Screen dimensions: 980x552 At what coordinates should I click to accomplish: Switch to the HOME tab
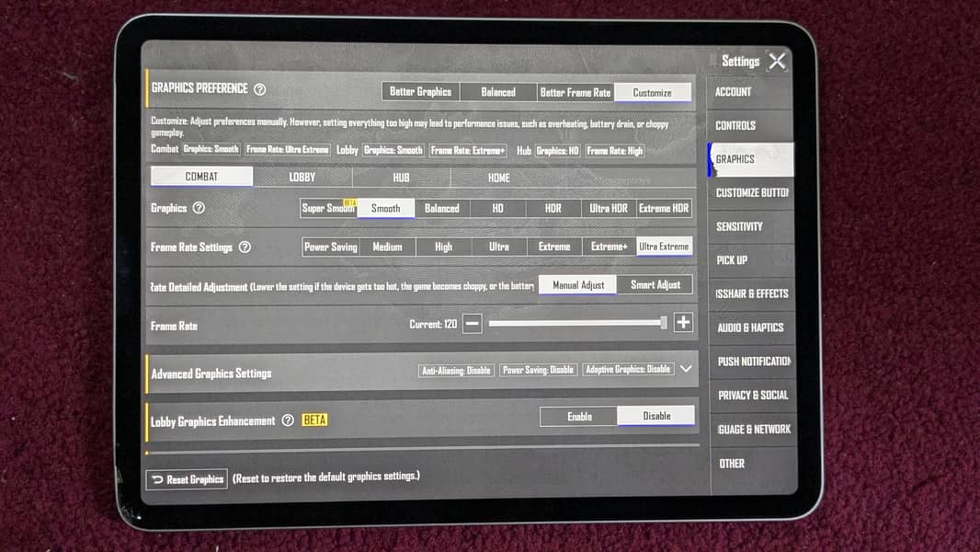coord(499,178)
